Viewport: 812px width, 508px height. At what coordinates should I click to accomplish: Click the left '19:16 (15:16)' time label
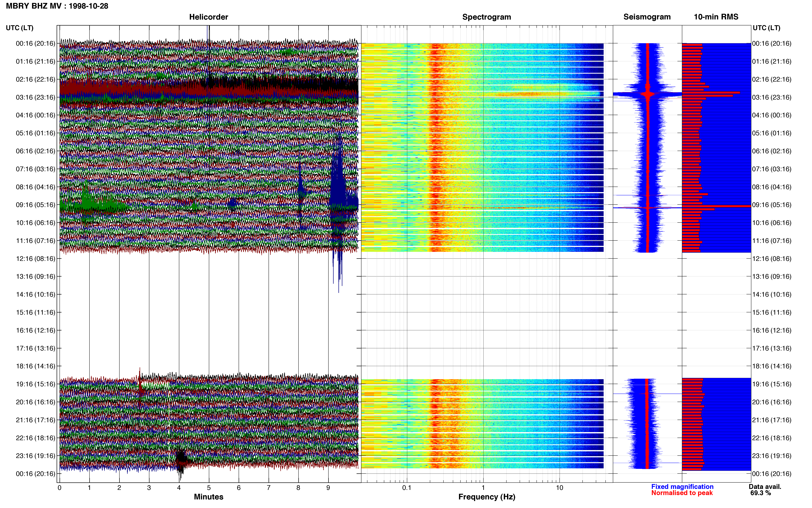(35, 384)
